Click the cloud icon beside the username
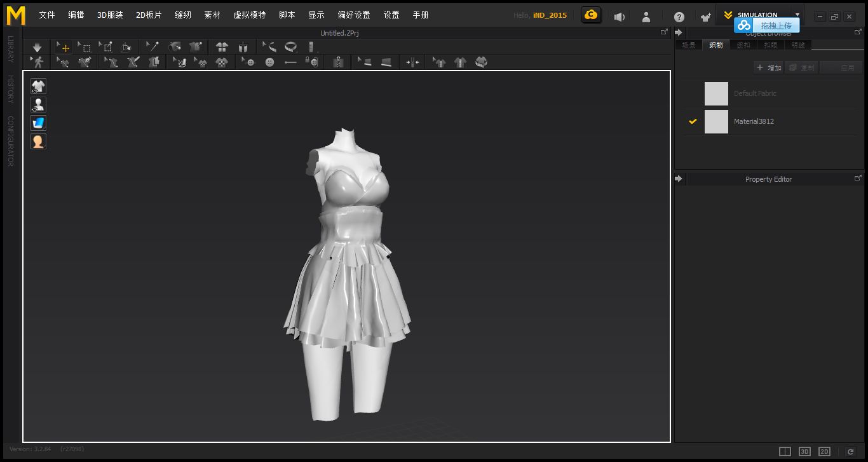 591,15
